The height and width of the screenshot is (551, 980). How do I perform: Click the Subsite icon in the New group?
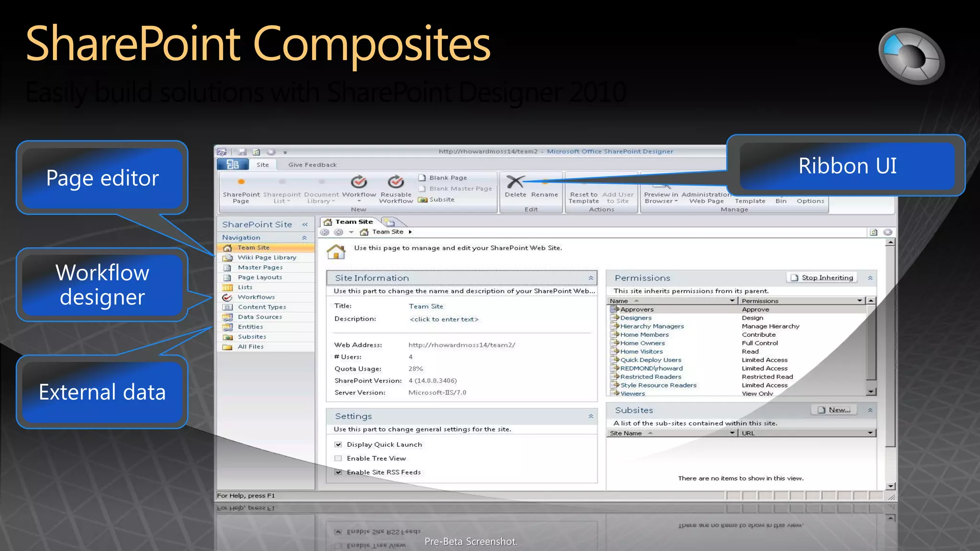tap(423, 200)
